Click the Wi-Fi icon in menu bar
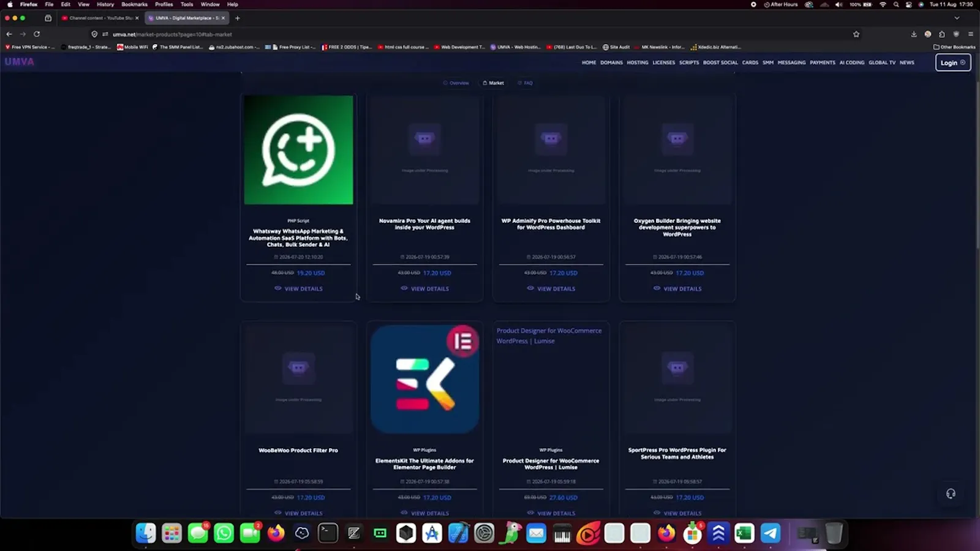 pos(883,4)
